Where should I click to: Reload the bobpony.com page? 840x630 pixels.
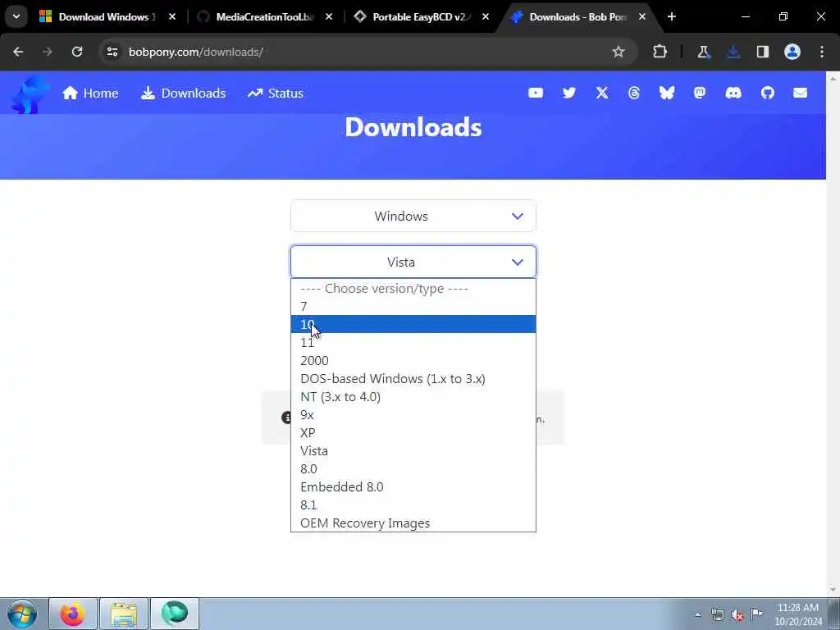click(x=77, y=52)
